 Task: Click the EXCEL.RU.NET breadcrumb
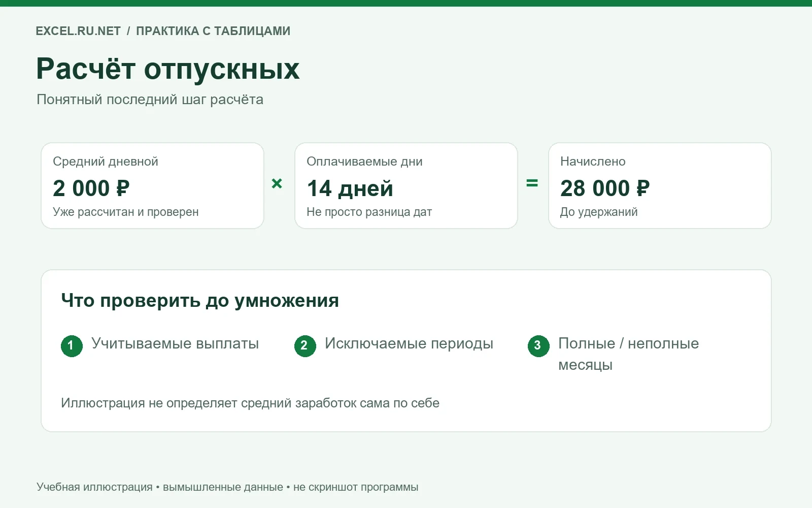tap(78, 31)
